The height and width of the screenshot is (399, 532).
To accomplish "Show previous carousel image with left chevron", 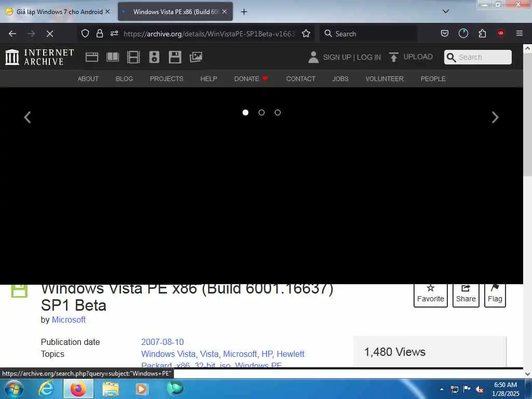I will pos(28,117).
